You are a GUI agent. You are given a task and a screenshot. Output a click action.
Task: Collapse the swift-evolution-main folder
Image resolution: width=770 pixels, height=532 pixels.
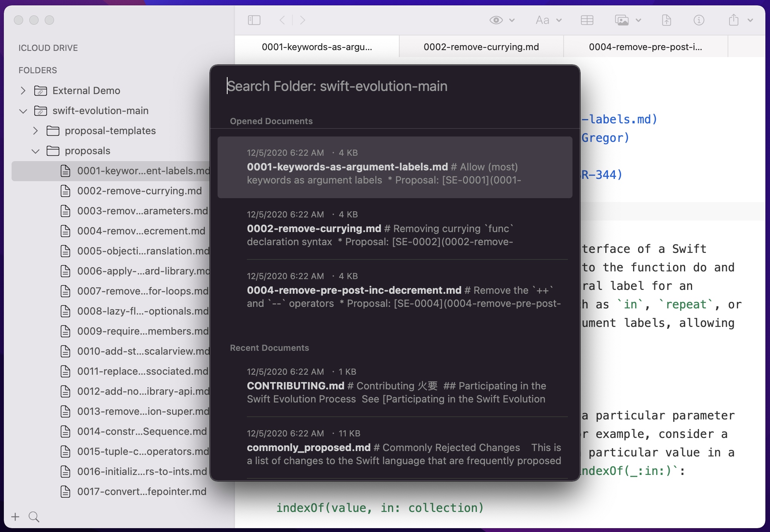pyautogui.click(x=23, y=111)
